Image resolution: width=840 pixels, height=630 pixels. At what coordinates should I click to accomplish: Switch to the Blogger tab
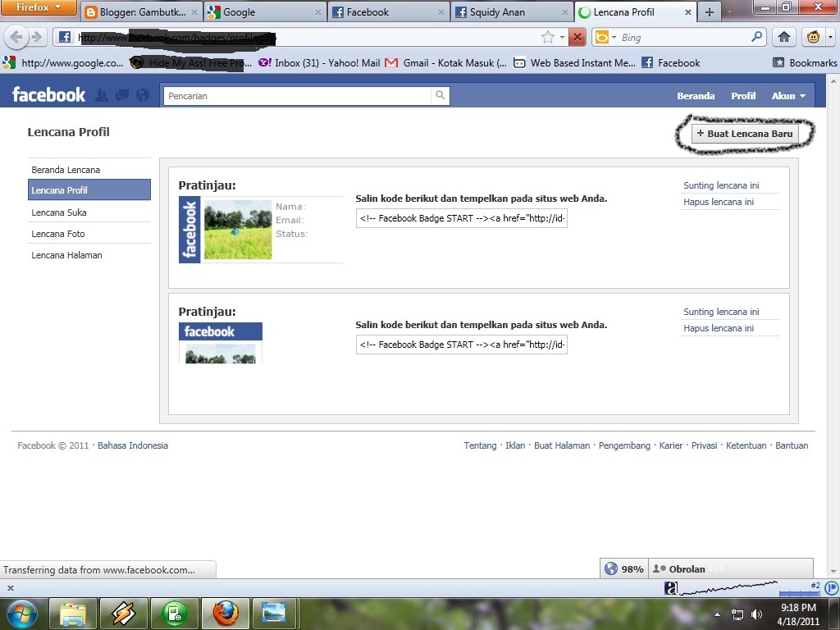click(141, 11)
